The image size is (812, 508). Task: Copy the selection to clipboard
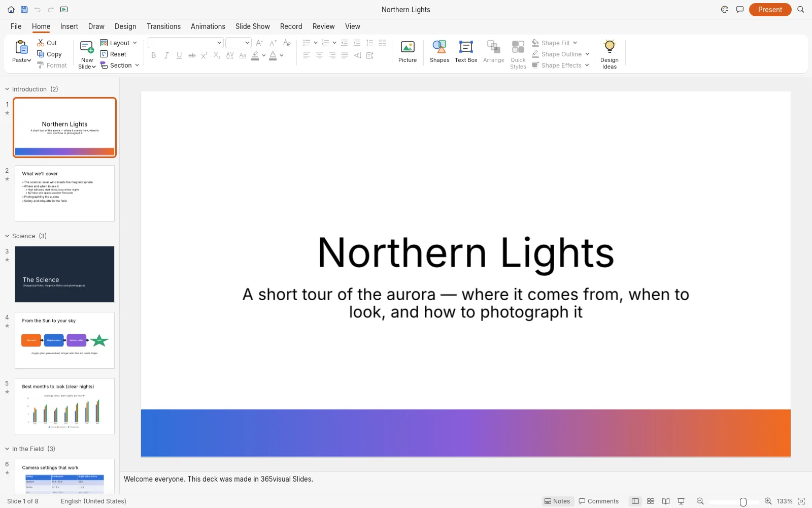click(49, 54)
